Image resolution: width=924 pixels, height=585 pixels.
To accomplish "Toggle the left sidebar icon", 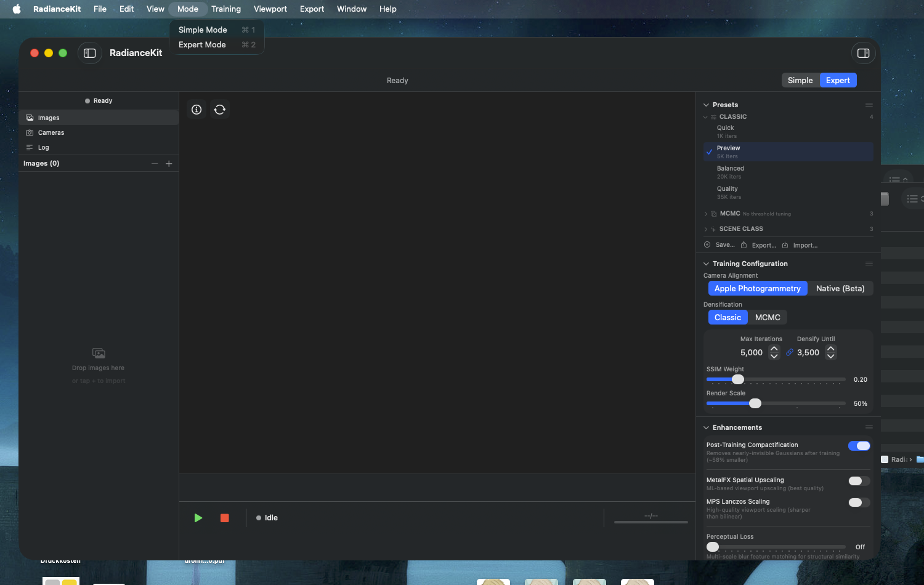I will point(90,53).
